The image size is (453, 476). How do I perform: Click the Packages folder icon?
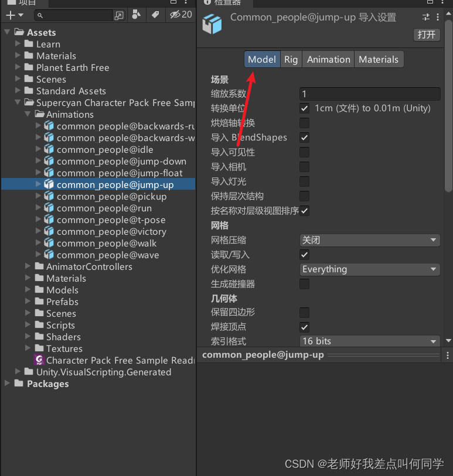point(19,383)
